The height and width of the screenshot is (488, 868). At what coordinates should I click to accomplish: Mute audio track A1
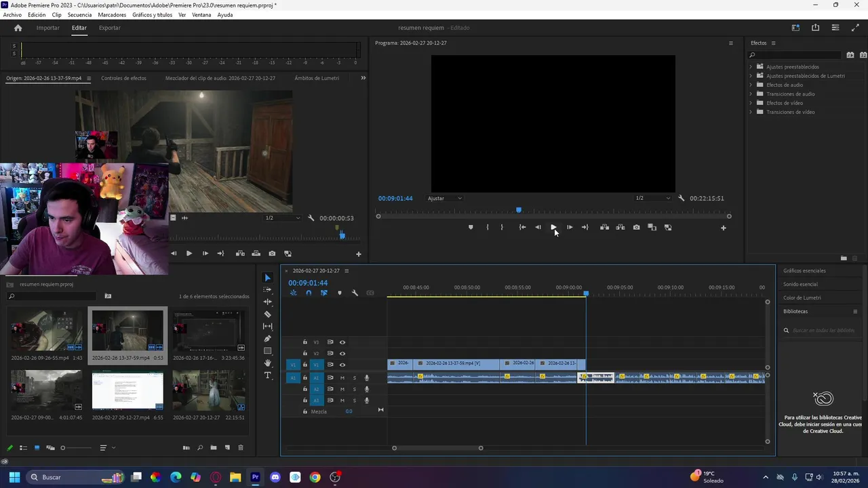point(342,378)
